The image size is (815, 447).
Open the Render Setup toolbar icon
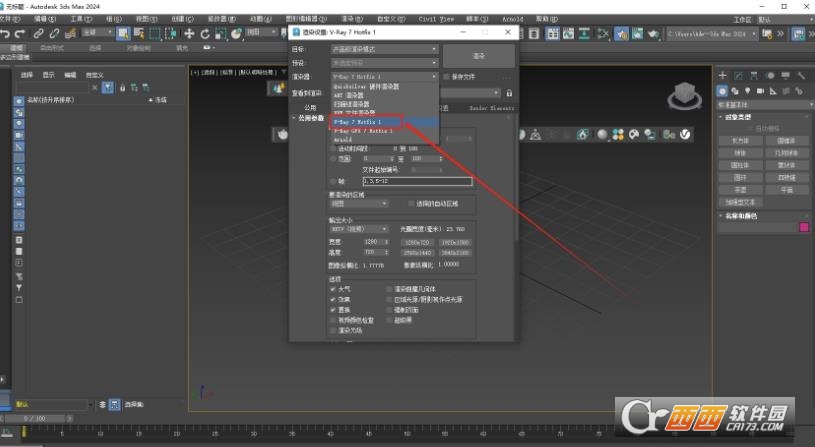point(622,34)
